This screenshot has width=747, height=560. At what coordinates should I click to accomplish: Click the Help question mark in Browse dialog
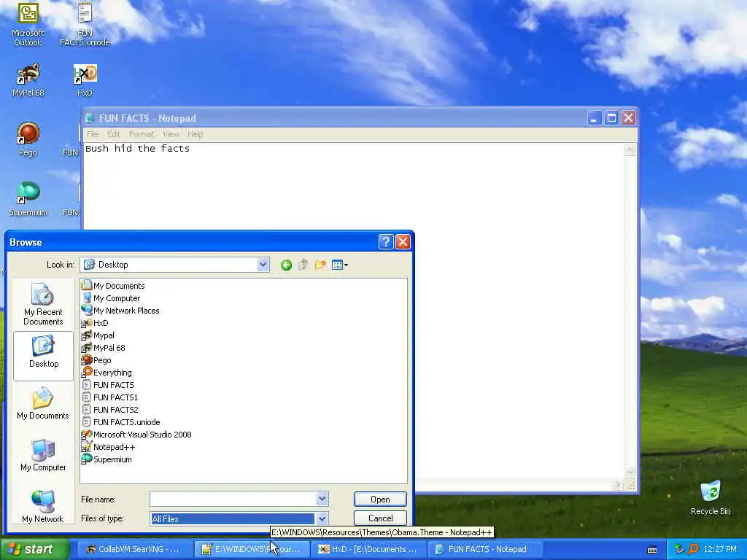tap(385, 242)
